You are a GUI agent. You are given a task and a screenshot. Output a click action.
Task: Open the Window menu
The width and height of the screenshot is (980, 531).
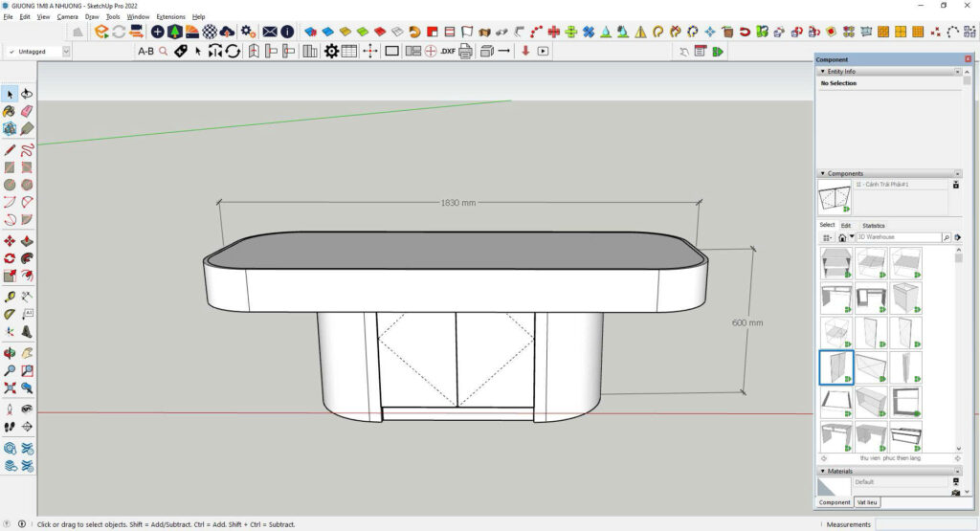tap(138, 17)
